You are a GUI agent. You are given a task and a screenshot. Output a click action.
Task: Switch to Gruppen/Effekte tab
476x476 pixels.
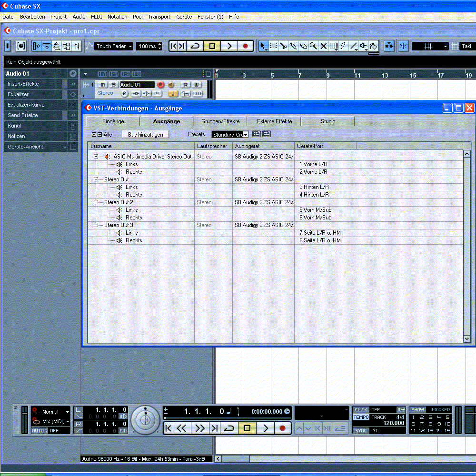tap(220, 121)
